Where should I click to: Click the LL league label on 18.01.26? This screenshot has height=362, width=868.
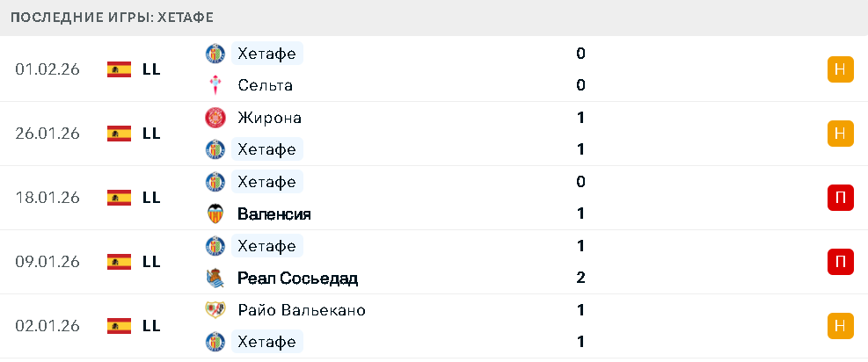(x=151, y=198)
